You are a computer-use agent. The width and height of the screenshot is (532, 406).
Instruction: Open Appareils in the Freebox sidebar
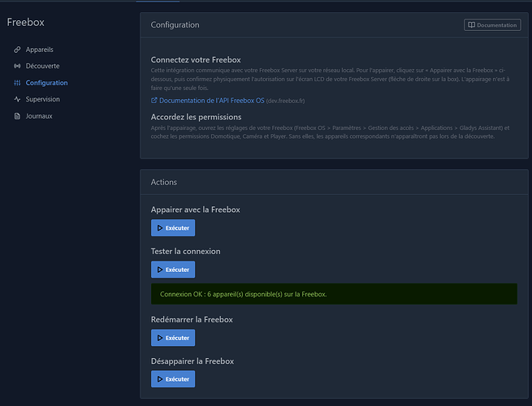click(x=39, y=50)
